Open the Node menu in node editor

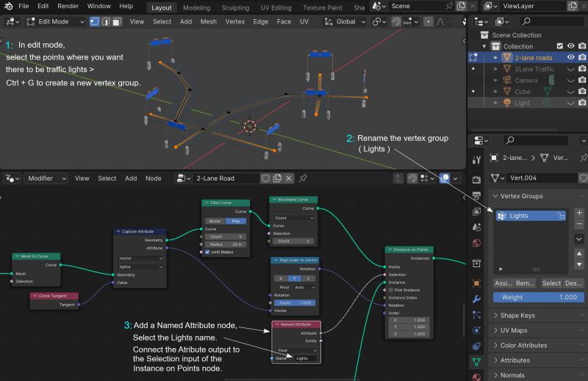154,178
